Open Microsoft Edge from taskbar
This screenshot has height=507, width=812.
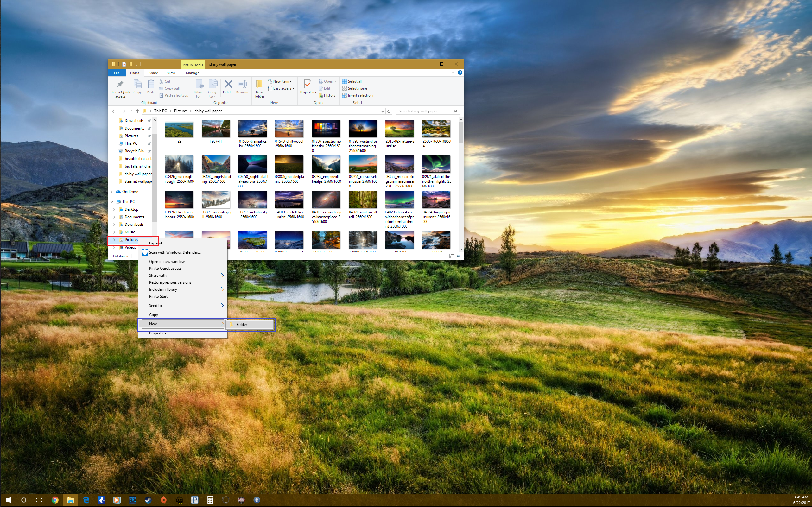click(86, 500)
